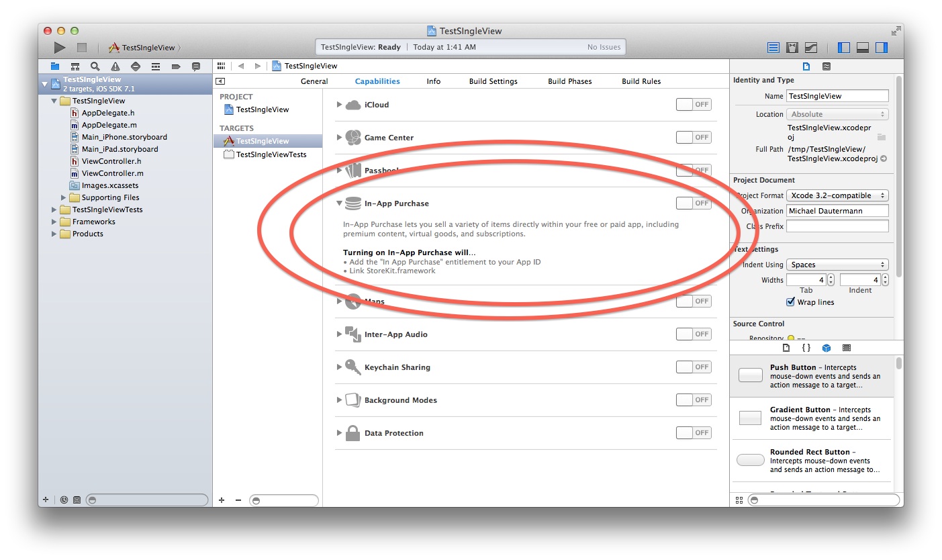Show the Version editor icon
The width and height of the screenshot is (942, 560).
point(811,47)
